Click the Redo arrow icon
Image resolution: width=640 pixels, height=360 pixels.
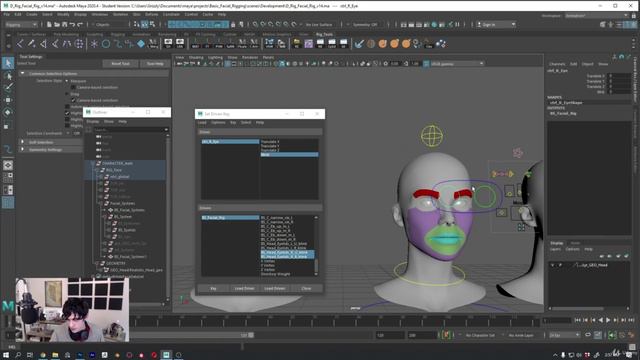[x=80, y=24]
